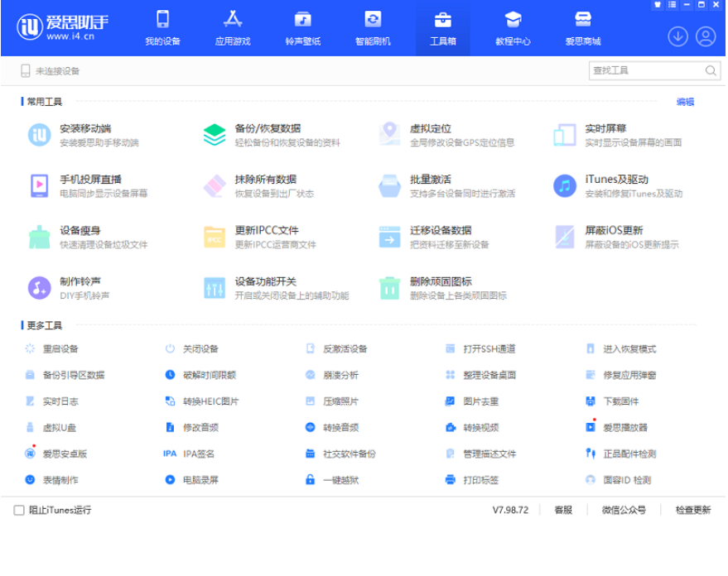Open the 图片去重 tool
This screenshot has height=576, width=728.
pyautogui.click(x=472, y=401)
